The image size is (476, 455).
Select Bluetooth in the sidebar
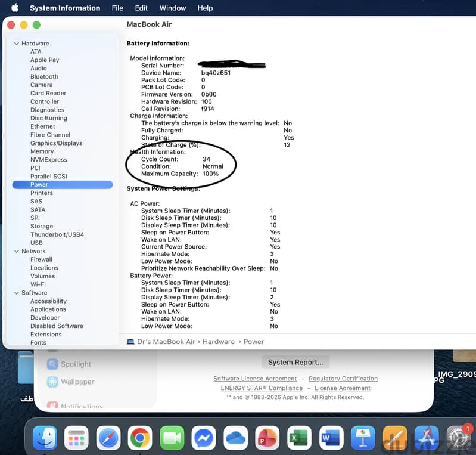[x=44, y=76]
